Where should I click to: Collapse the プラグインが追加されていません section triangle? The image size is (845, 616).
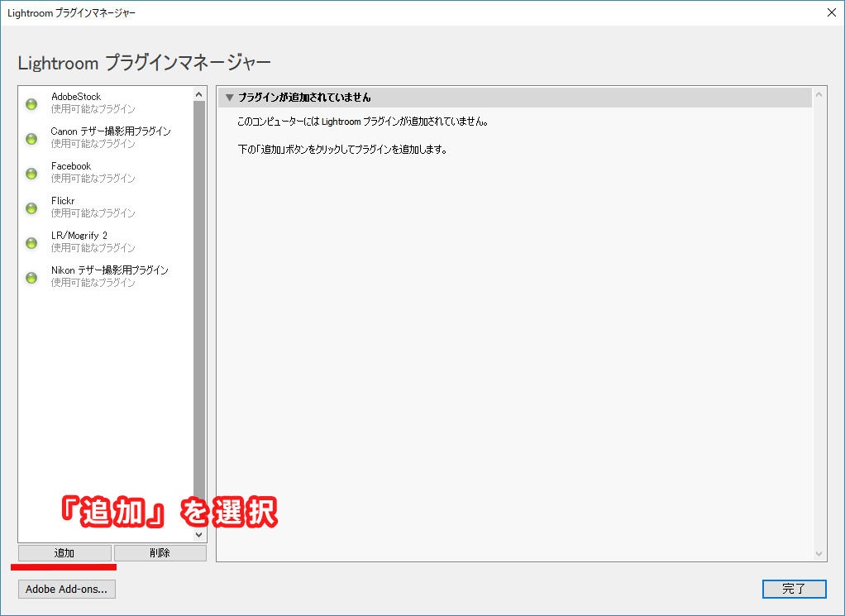pyautogui.click(x=230, y=98)
